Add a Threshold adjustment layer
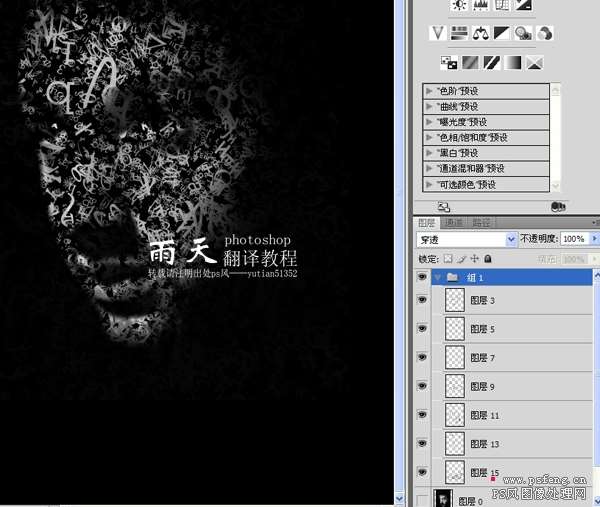Viewport: 600px width, 507px height. 492,62
